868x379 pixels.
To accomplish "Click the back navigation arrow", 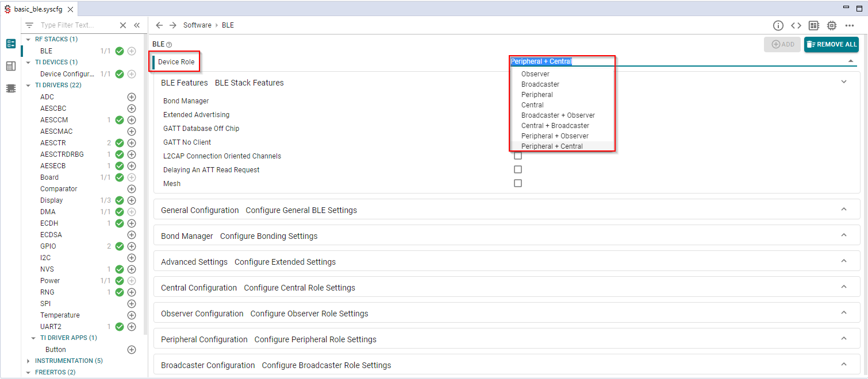I will (x=159, y=25).
